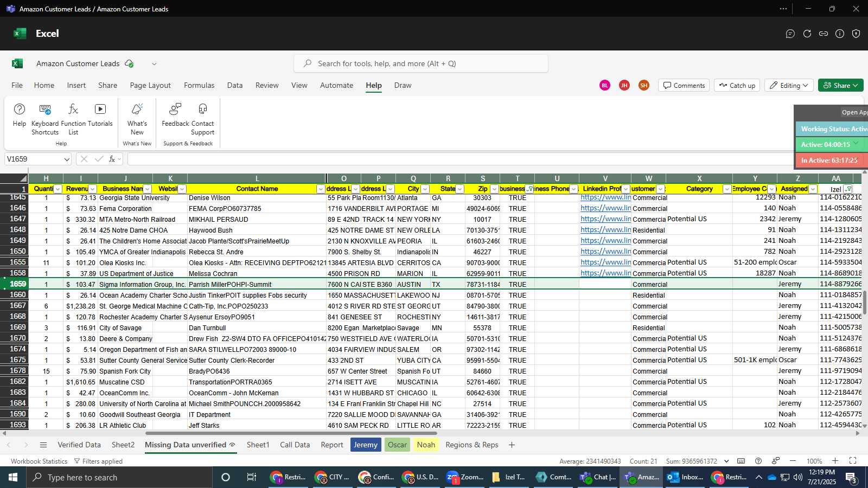Image resolution: width=868 pixels, height=488 pixels.
Task: Click the comments bubble icon in Excel header
Action: [x=790, y=34]
